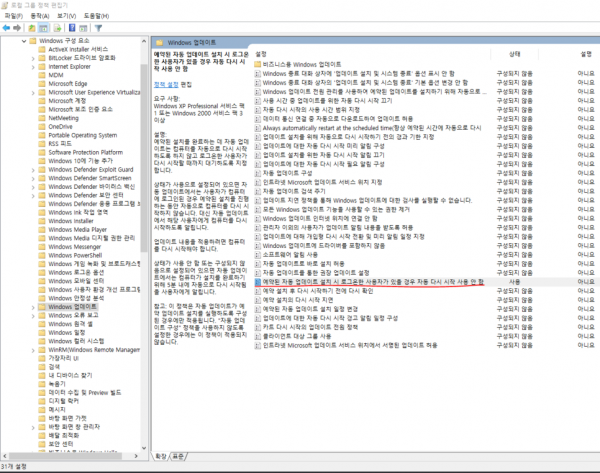Go back with the Back arrow toolbar icon
600x473 pixels.
(x=6, y=28)
